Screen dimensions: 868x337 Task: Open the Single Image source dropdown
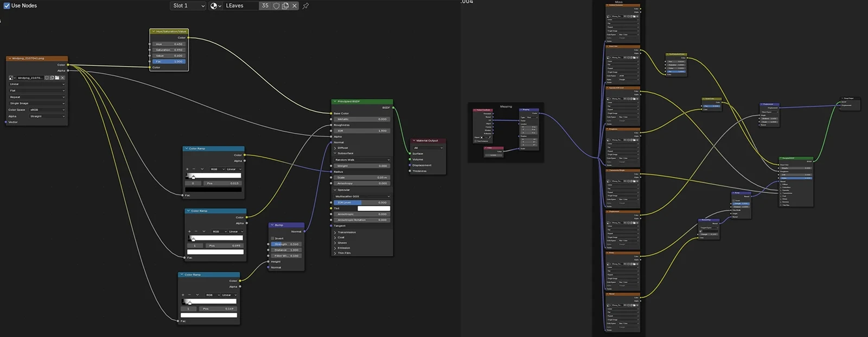tap(36, 103)
